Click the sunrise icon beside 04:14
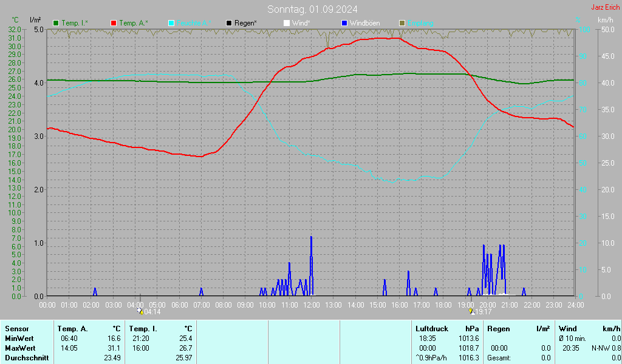 pyautogui.click(x=140, y=311)
